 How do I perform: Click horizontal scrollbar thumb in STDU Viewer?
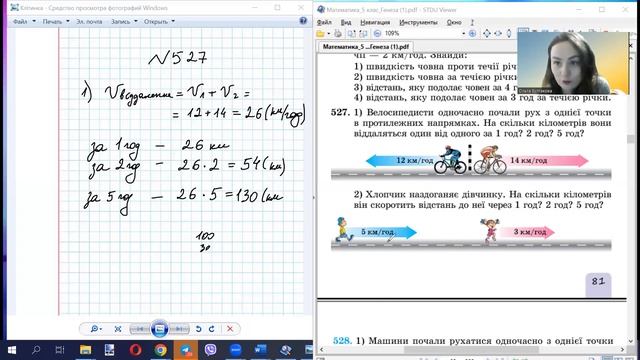coord(471,349)
